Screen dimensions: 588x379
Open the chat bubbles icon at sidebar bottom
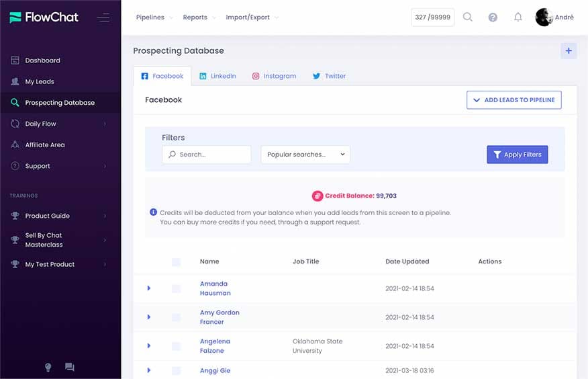pyautogui.click(x=69, y=367)
